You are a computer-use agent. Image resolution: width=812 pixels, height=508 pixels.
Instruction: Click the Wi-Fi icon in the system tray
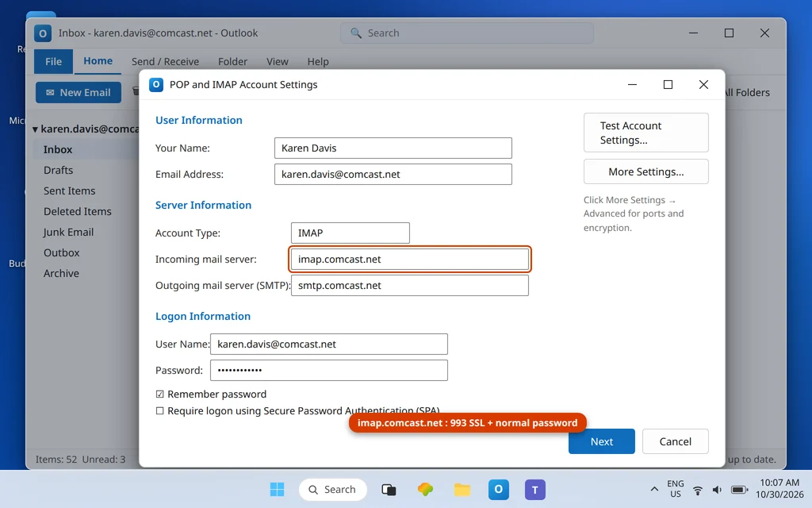coord(698,490)
